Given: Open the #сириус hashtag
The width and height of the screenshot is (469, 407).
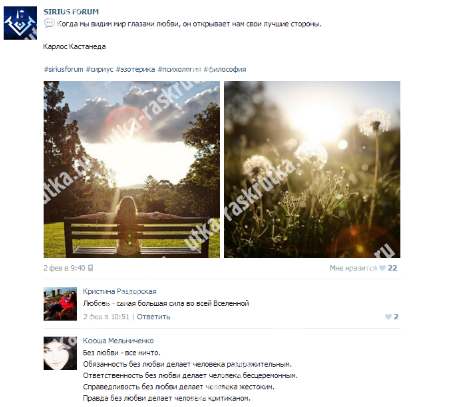Looking at the screenshot, I should 100,69.
